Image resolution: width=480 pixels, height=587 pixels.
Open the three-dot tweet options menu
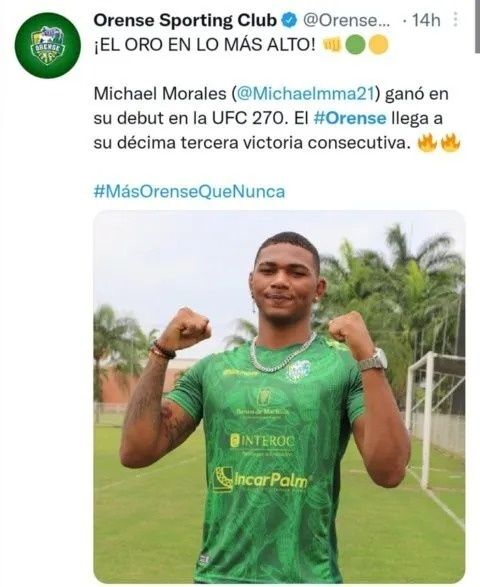tap(455, 20)
